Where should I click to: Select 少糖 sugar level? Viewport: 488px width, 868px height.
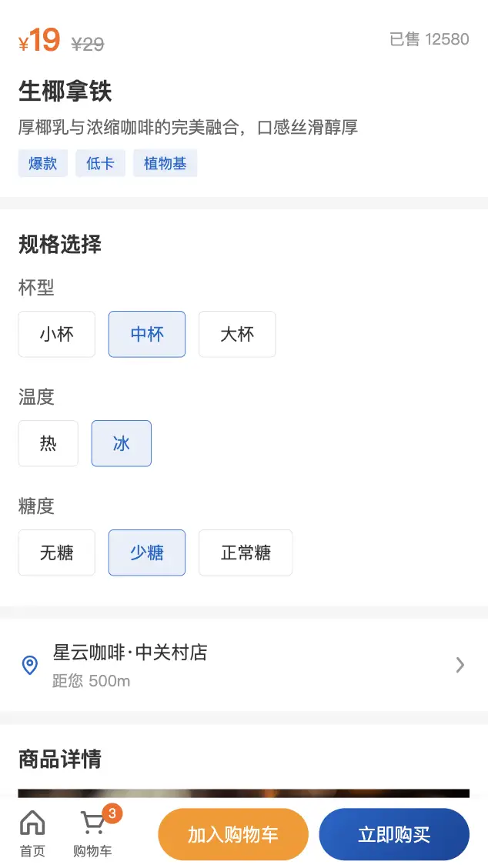pos(147,553)
